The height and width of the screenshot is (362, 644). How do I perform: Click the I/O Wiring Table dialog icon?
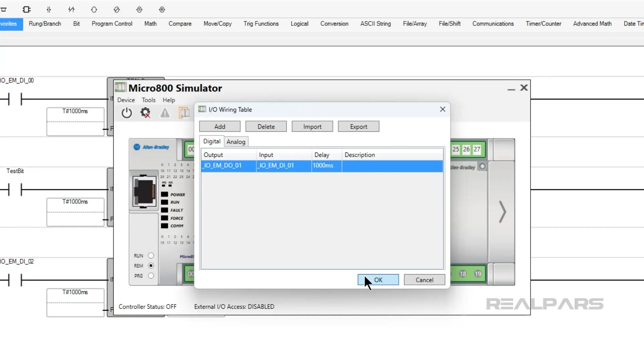coord(202,109)
